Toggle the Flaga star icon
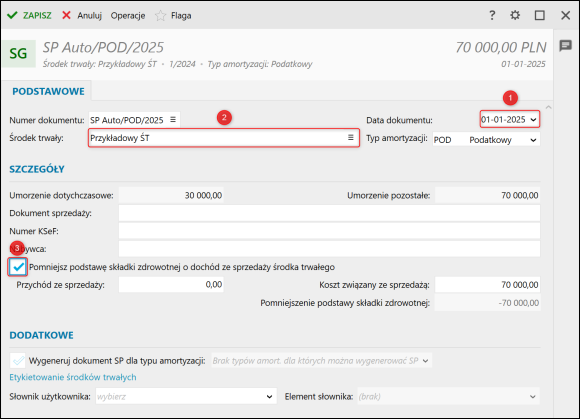Image resolution: width=580 pixels, height=419 pixels. 161,16
